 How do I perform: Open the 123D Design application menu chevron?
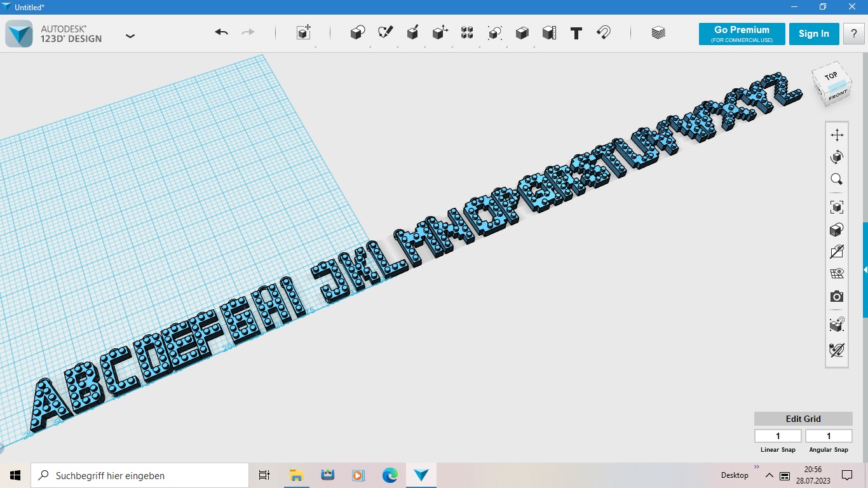click(130, 36)
